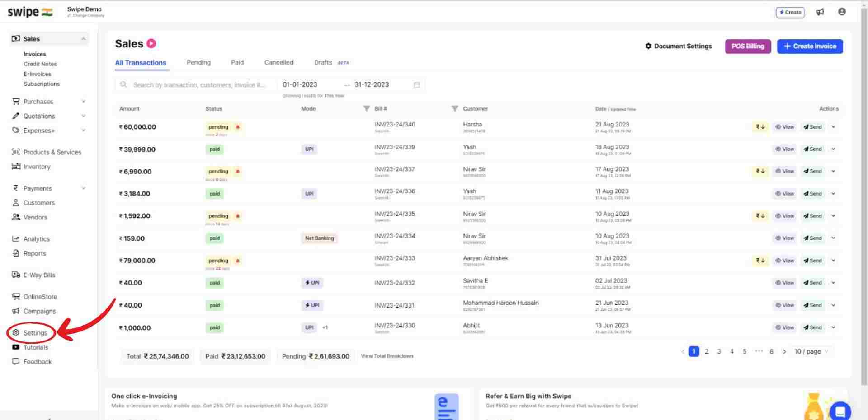Click the Create Invoice button

(810, 46)
